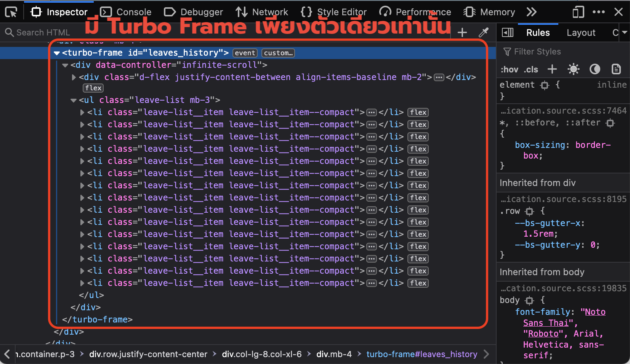The height and width of the screenshot is (364, 630).
Task: Collapse the div data-controller infinite-scroll node
Action: point(65,65)
